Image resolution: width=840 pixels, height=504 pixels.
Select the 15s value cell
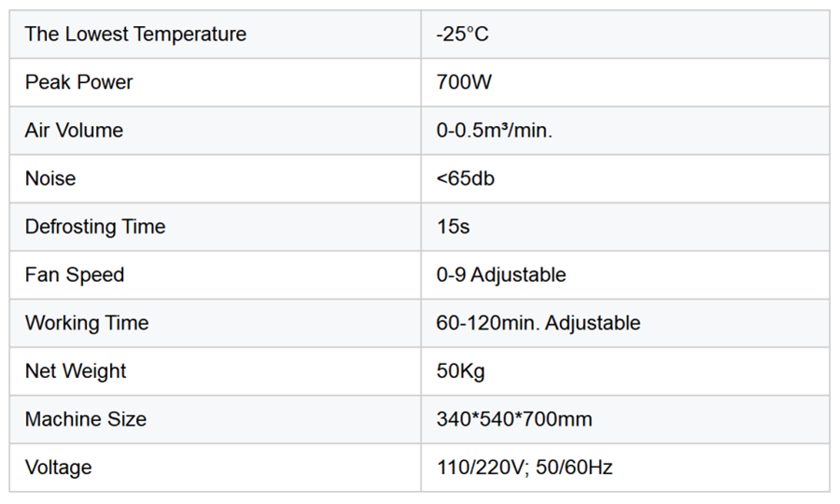[454, 227]
